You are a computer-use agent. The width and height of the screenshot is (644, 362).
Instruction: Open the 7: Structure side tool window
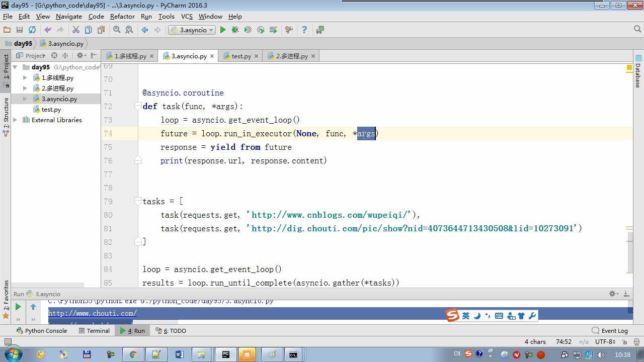(6, 117)
